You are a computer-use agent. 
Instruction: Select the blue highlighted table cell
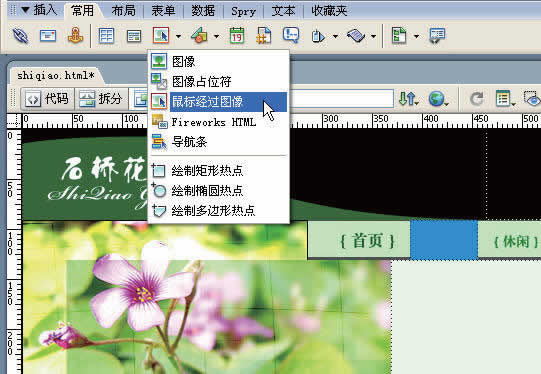[444, 240]
